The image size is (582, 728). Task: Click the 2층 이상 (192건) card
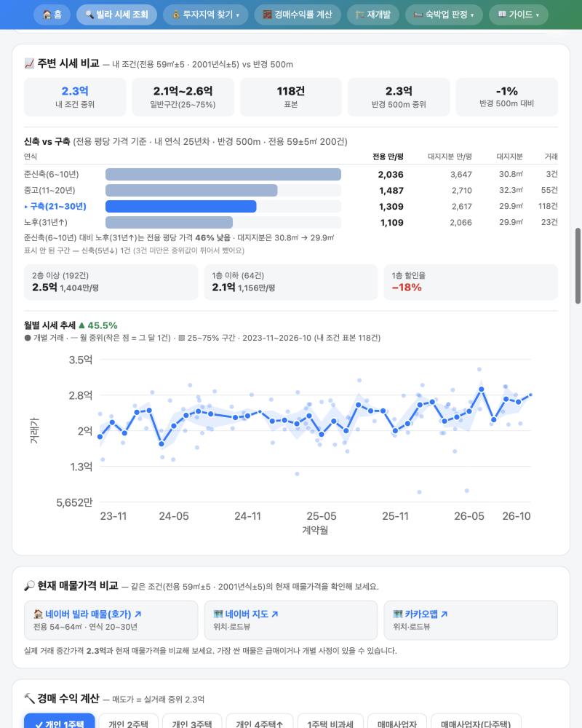point(111,282)
